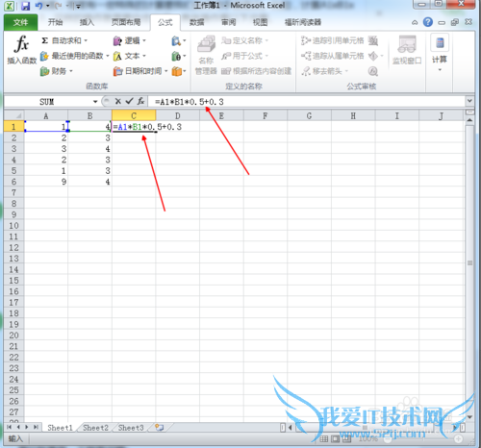This screenshot has height=448, width=481.
Task: Expand the AutoSum dropdown arrow
Action: [86, 40]
